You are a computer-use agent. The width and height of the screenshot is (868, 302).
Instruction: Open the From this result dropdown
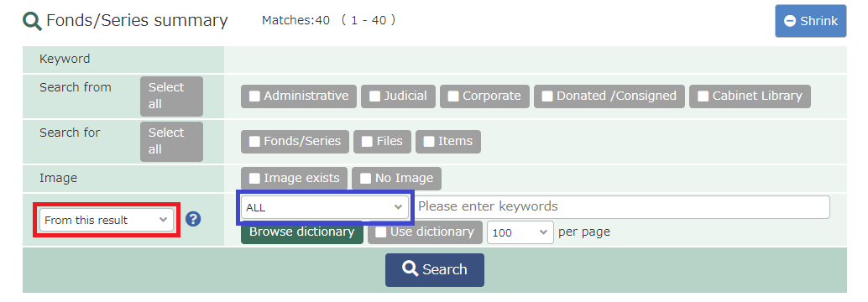107,220
